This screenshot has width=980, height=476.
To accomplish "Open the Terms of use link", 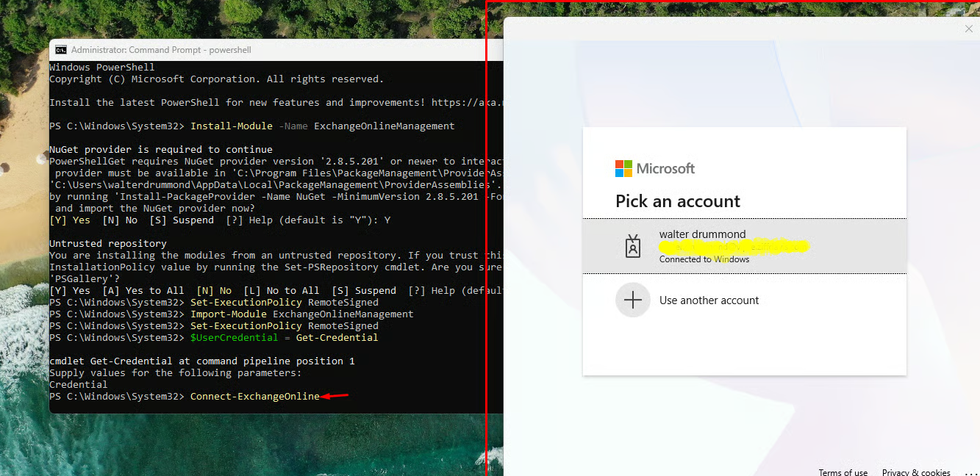I will [x=843, y=472].
